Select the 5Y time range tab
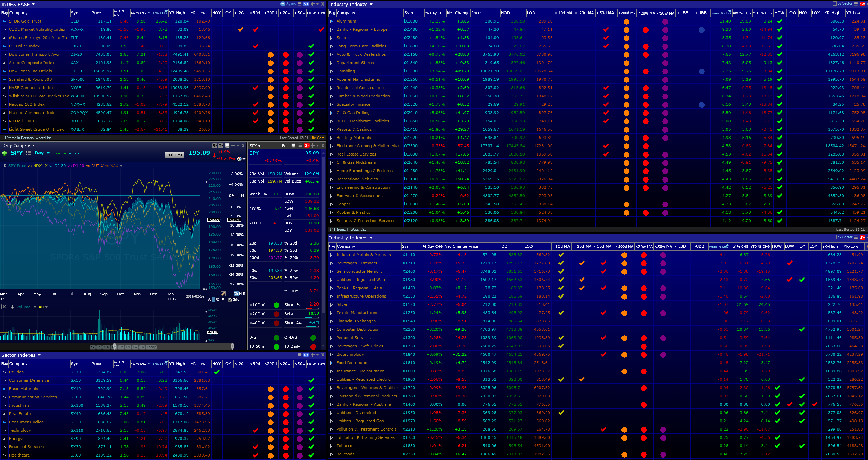 click(93, 347)
